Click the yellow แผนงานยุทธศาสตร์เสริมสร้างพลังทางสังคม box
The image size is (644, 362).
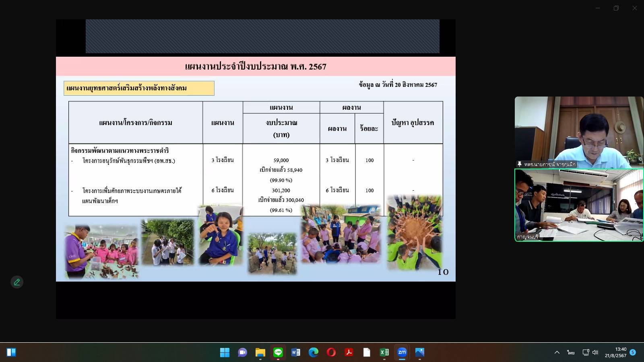coord(139,88)
